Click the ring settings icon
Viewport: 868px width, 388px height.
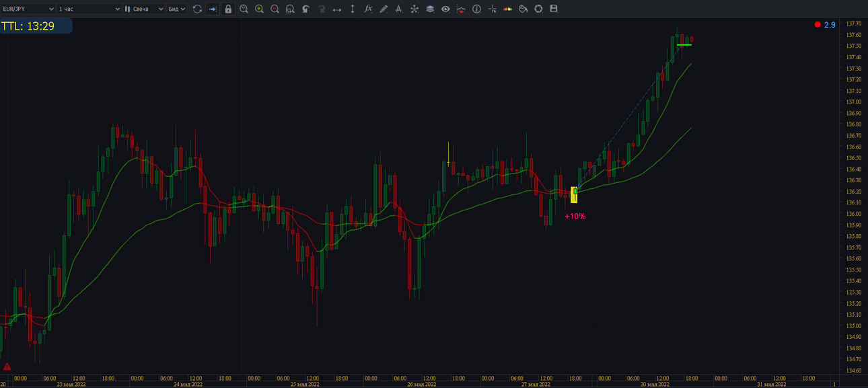coord(538,9)
